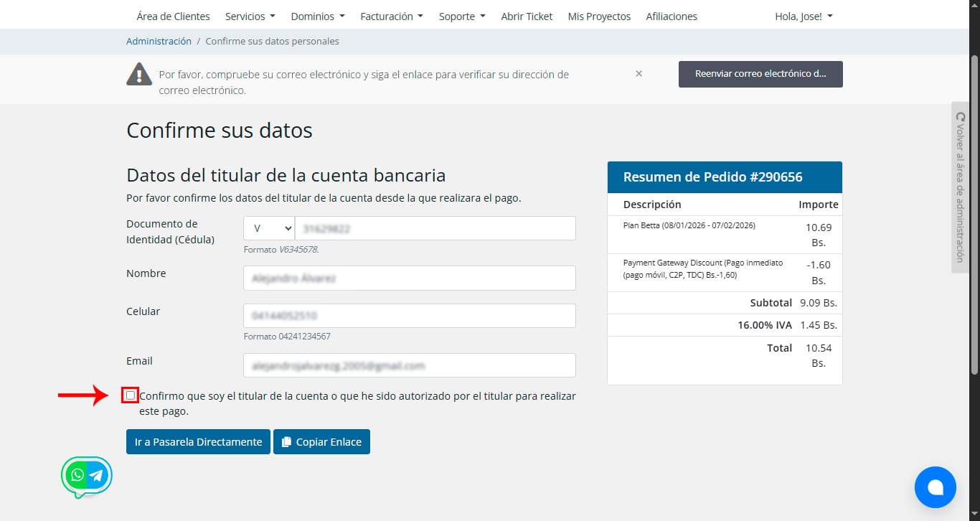Click the Cédula number input field

[x=435, y=228]
